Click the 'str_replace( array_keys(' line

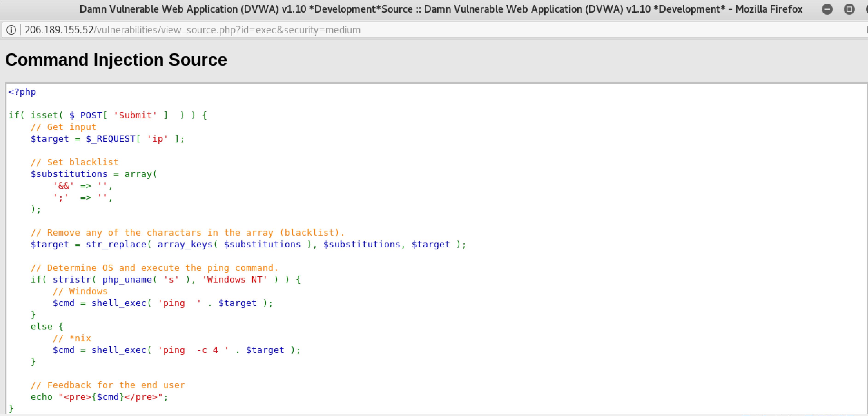pos(248,244)
